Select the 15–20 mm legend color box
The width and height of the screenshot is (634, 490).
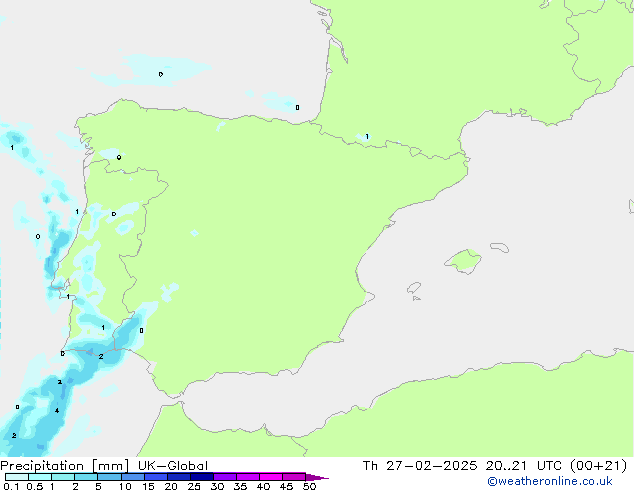155,477
